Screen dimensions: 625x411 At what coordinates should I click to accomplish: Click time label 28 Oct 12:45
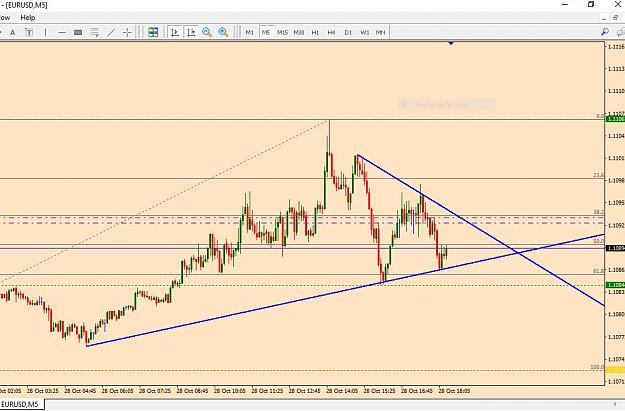[x=305, y=391]
